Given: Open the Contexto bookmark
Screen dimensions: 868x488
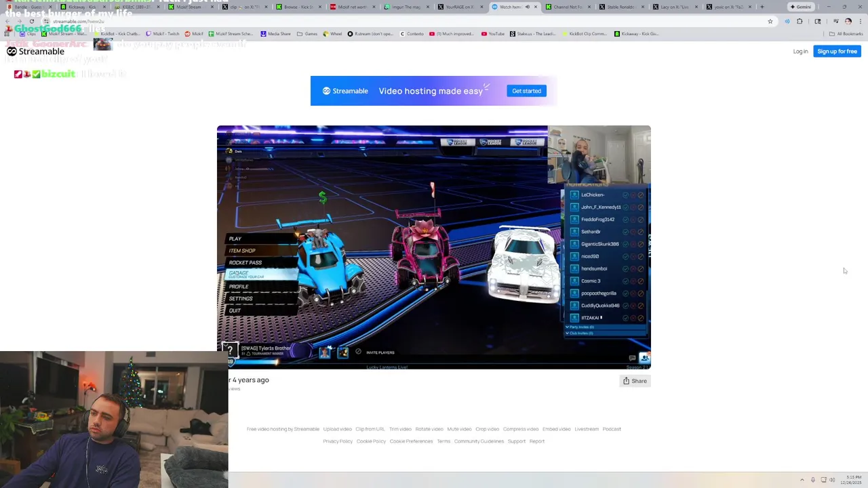Looking at the screenshot, I should (x=412, y=34).
